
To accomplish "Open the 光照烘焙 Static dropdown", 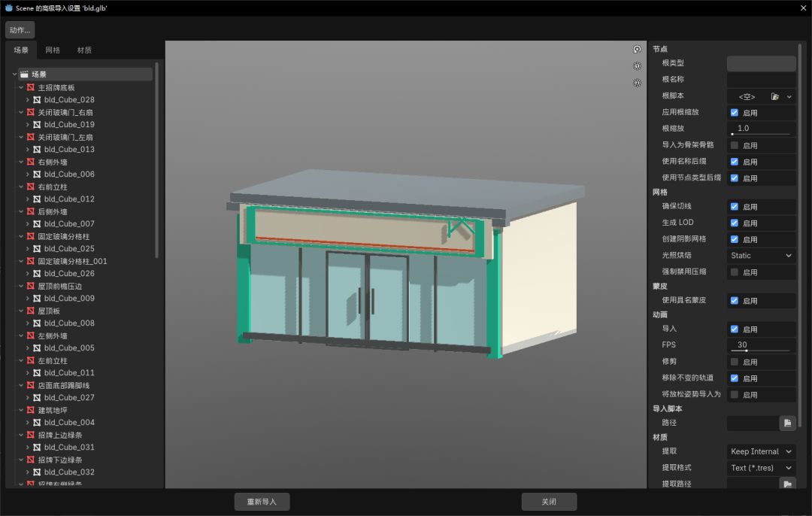I will pyautogui.click(x=761, y=256).
